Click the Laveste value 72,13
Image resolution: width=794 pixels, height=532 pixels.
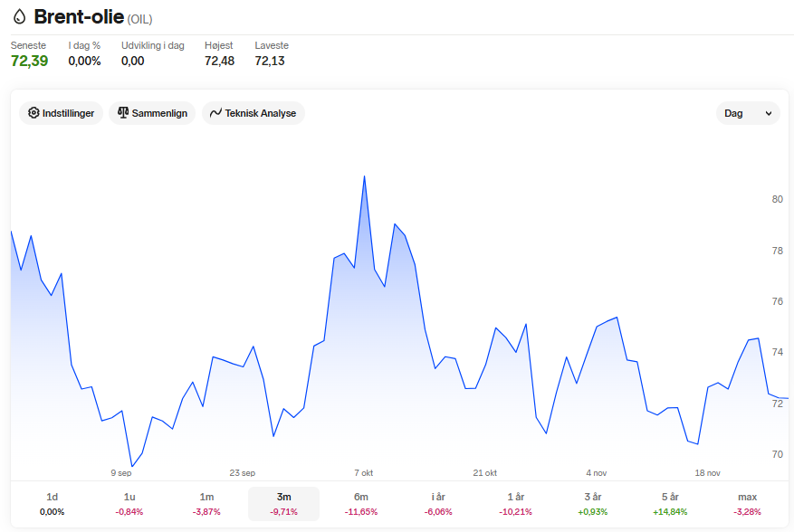pos(270,61)
